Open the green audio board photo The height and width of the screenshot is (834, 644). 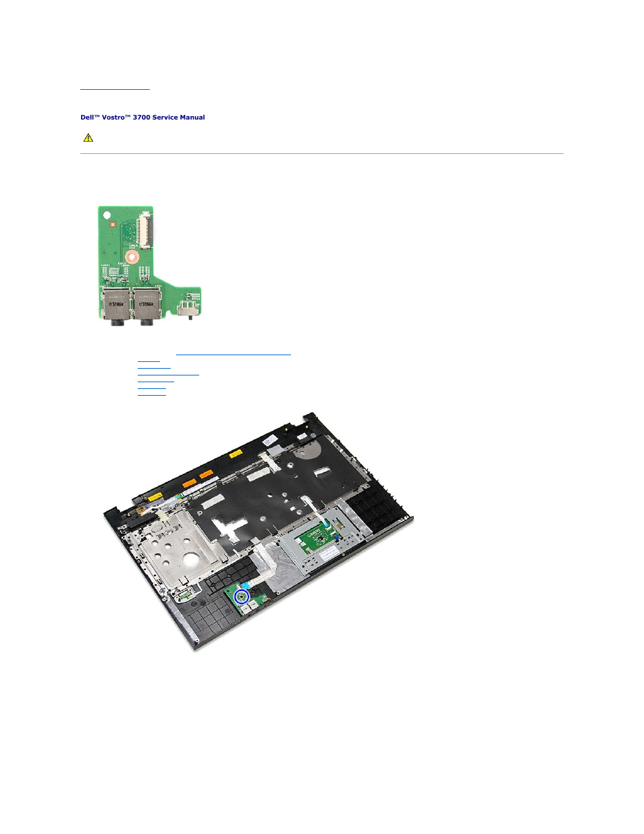point(150,265)
